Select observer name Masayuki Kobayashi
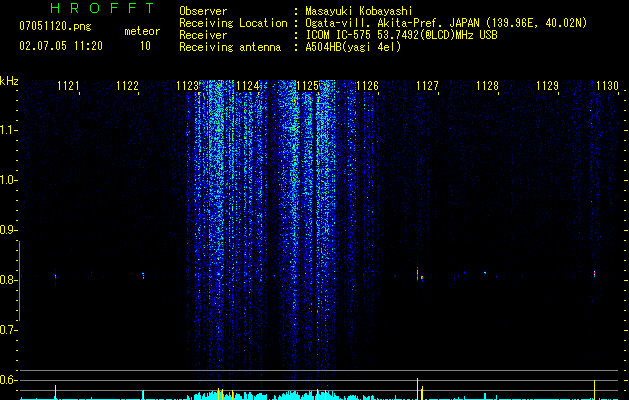 [358, 11]
